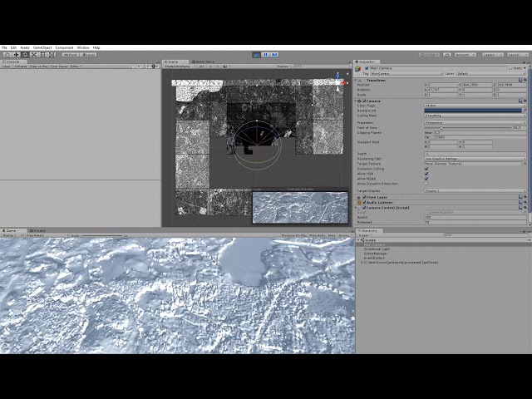This screenshot has height=399, width=532.
Task: Open the Layer Default dropdown
Action: tap(491, 74)
